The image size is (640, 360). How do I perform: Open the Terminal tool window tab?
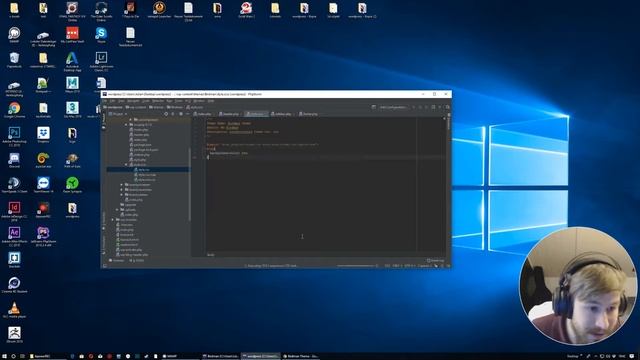click(x=117, y=260)
